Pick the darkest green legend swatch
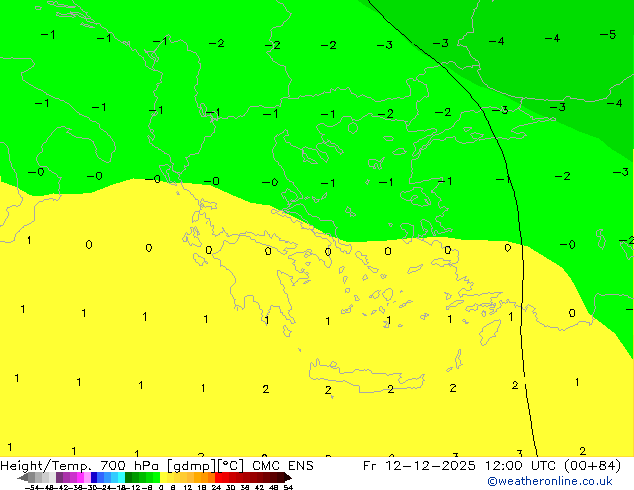 [x=129, y=478]
